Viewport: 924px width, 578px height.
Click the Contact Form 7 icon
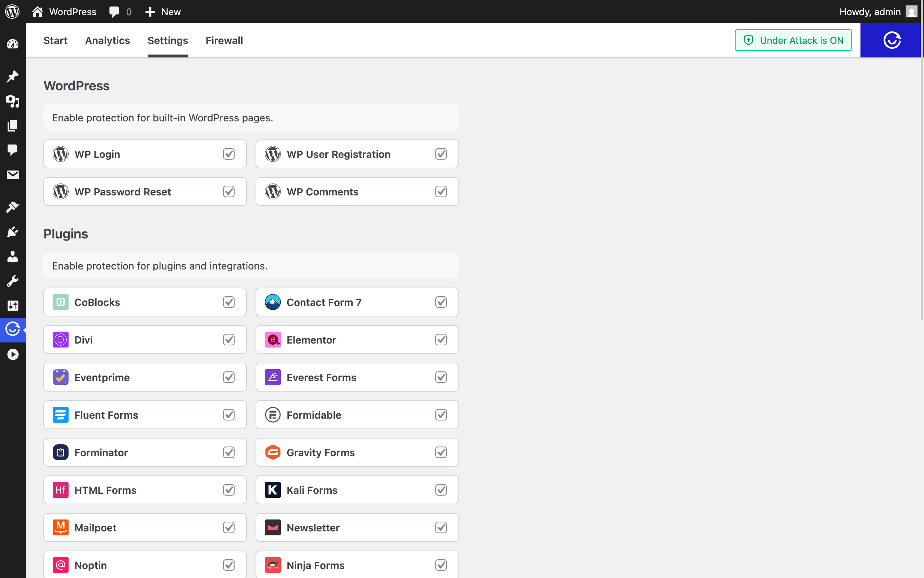coord(273,302)
